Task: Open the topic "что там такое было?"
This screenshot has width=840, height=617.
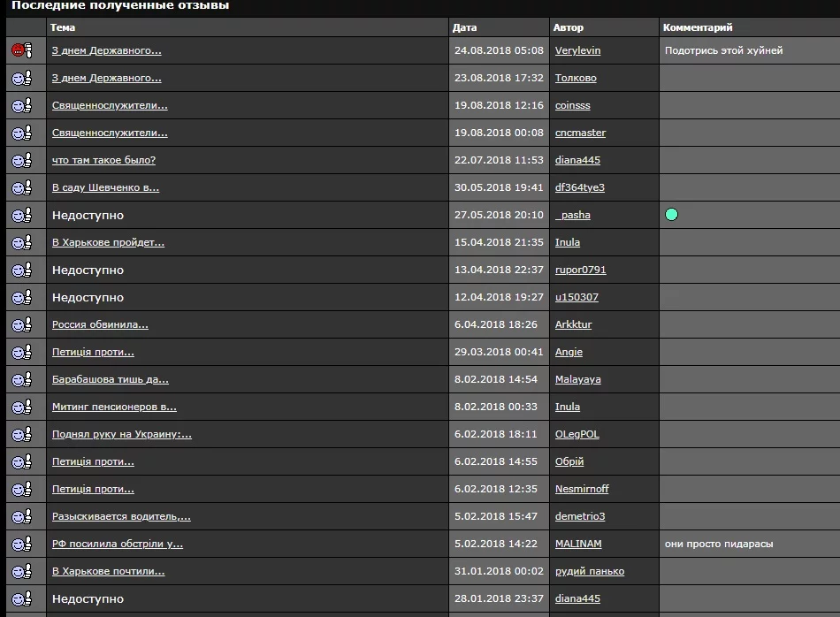Action: [103, 160]
